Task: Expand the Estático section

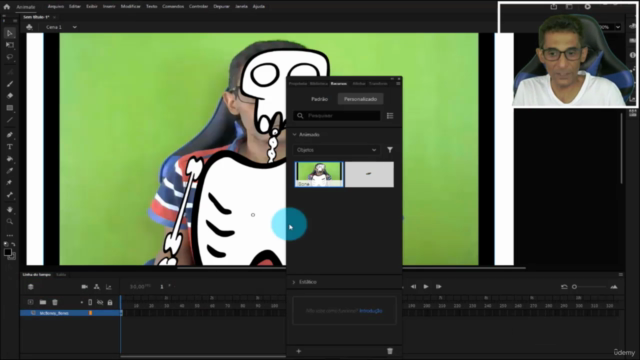Action: coord(294,282)
